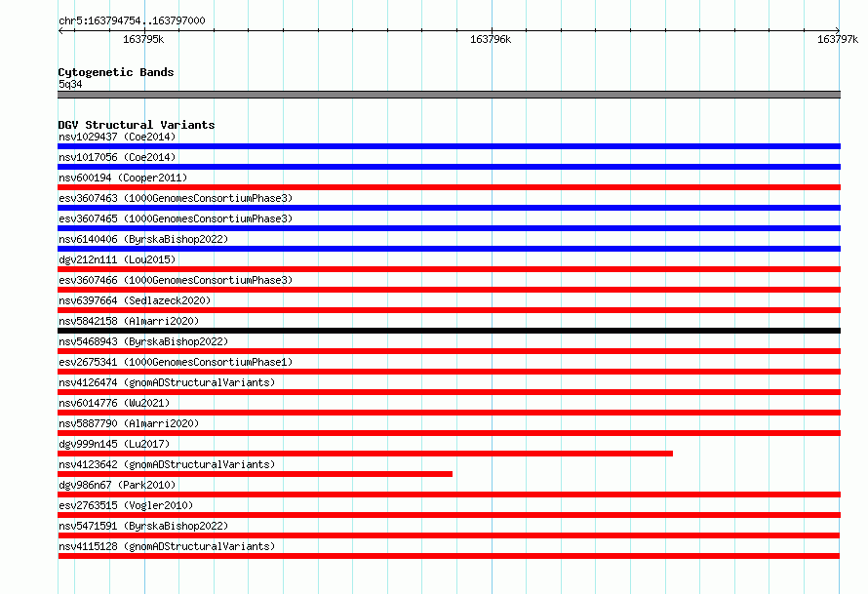Click the black bar under nsv5842158

[449, 331]
